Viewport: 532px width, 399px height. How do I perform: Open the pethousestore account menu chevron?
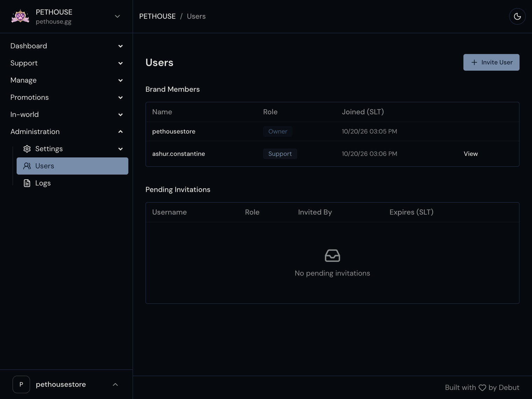pos(115,384)
